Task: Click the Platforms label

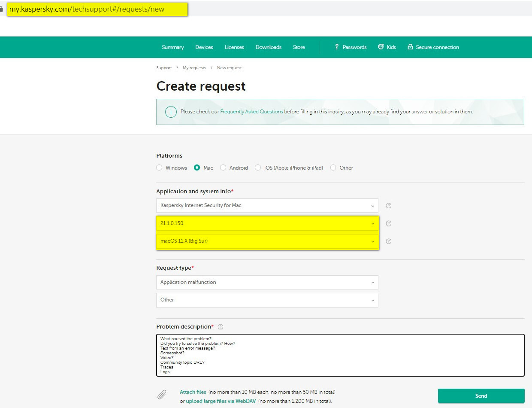Action: pyautogui.click(x=169, y=156)
